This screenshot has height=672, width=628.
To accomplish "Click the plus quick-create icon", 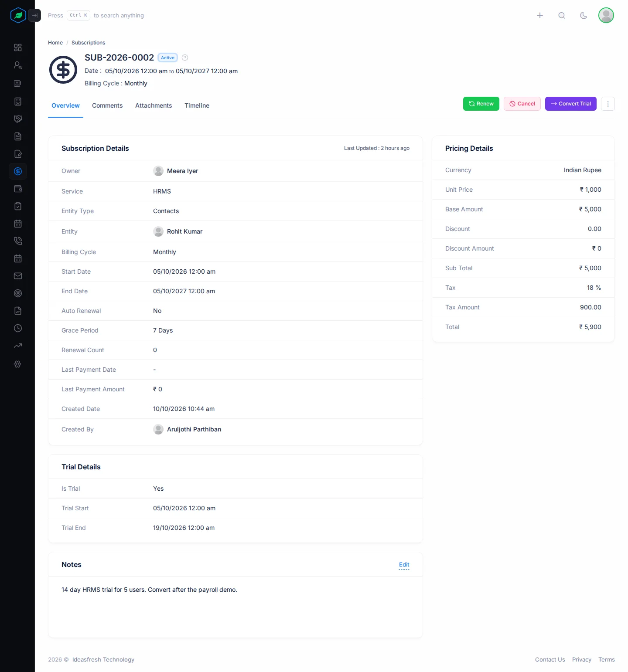I will click(x=540, y=15).
